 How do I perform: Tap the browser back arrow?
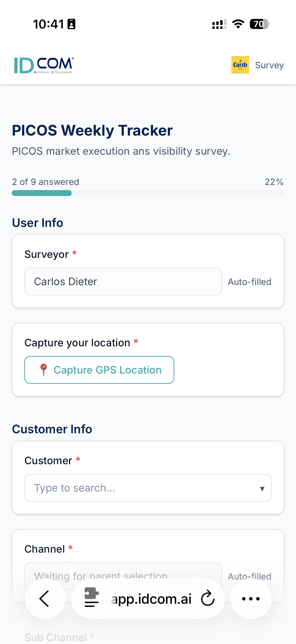[x=45, y=599]
